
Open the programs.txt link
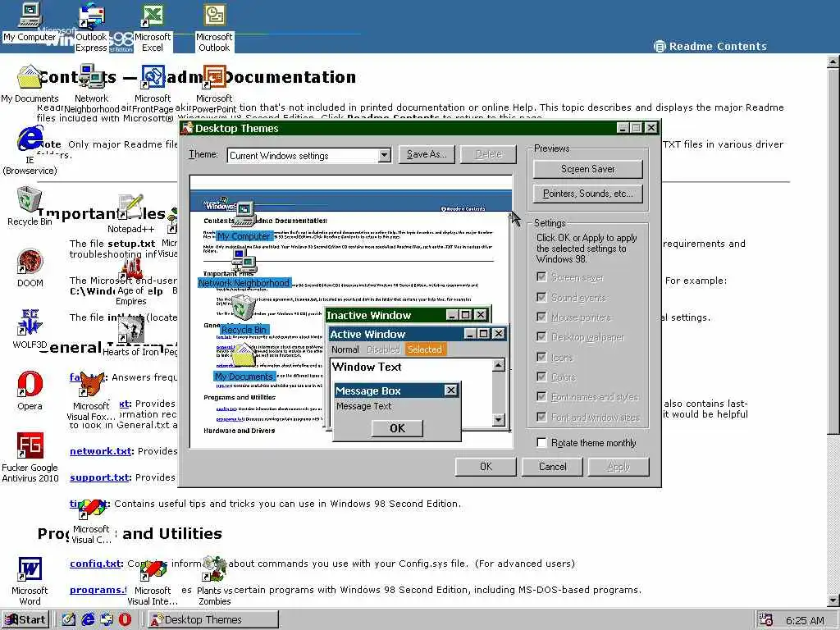click(x=98, y=590)
